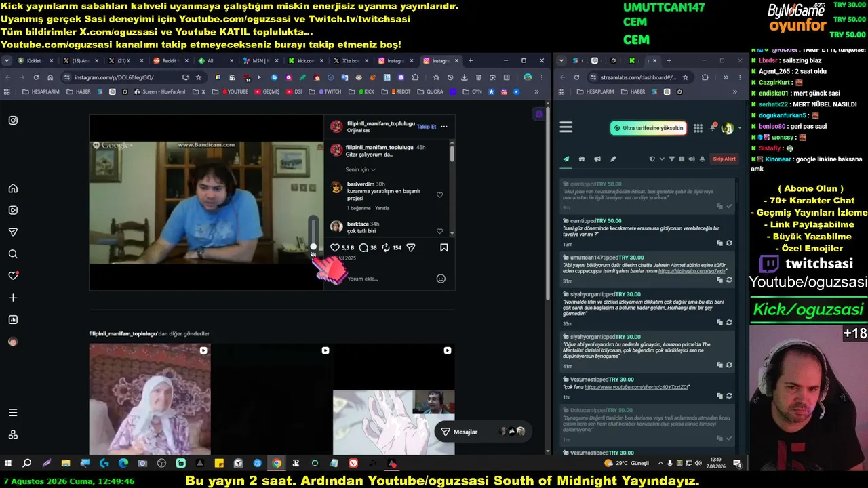Viewport: 868px width, 488px height.
Task: Show more bookmarks in left browser
Action: pos(536,91)
